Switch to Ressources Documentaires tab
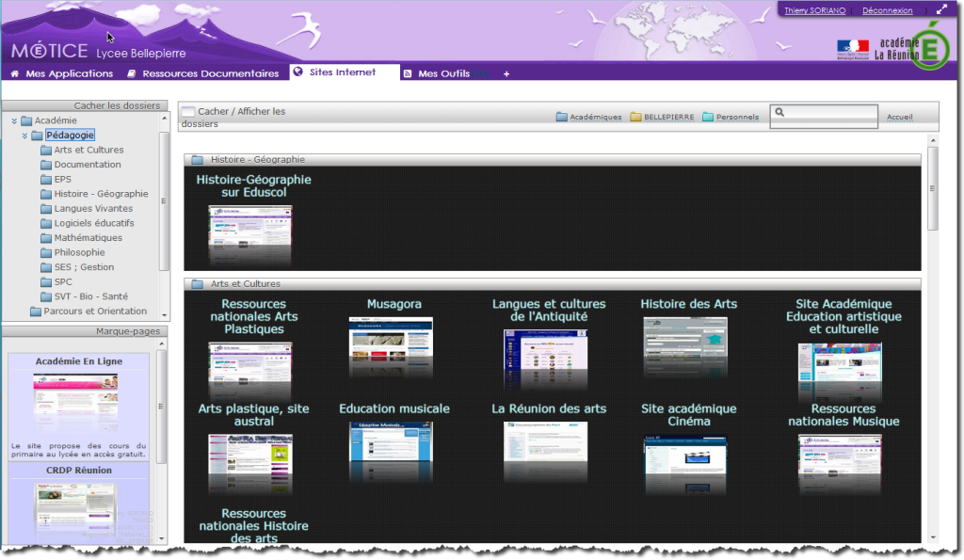The width and height of the screenshot is (964, 560). (203, 73)
